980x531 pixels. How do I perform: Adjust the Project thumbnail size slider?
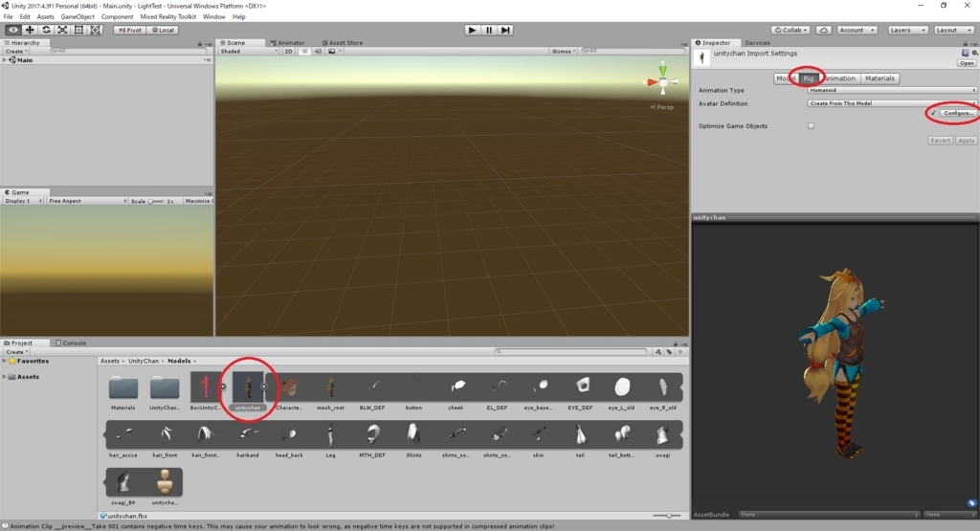tap(667, 516)
